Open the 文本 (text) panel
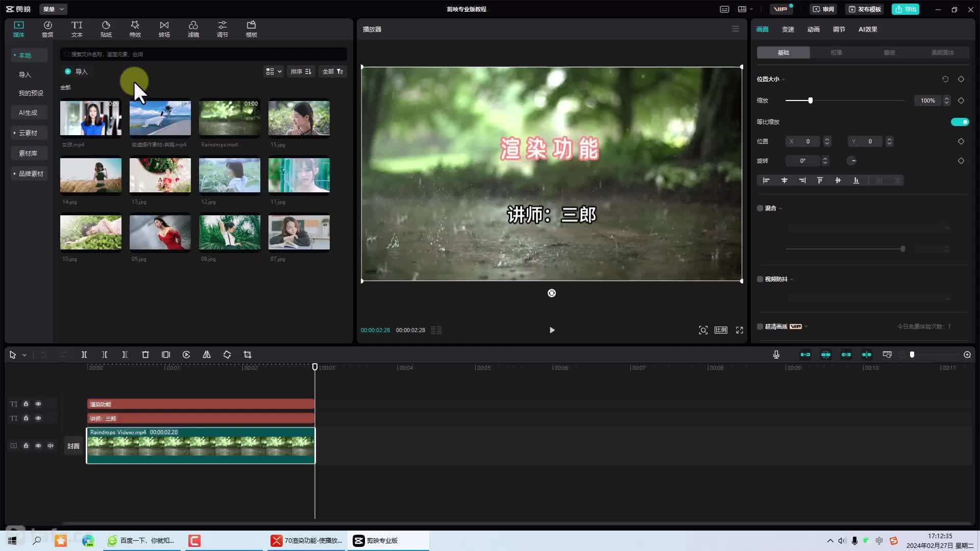The height and width of the screenshot is (551, 980). pos(77,29)
